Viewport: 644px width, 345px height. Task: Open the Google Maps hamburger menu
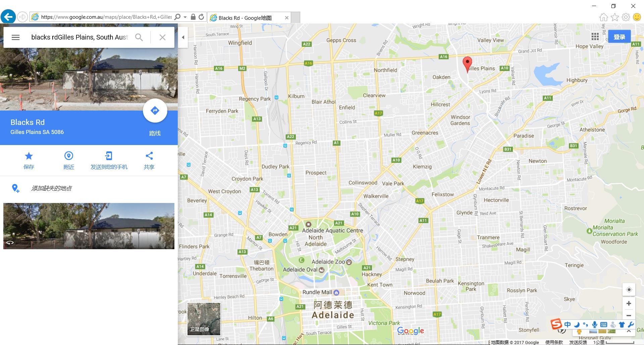(x=15, y=37)
